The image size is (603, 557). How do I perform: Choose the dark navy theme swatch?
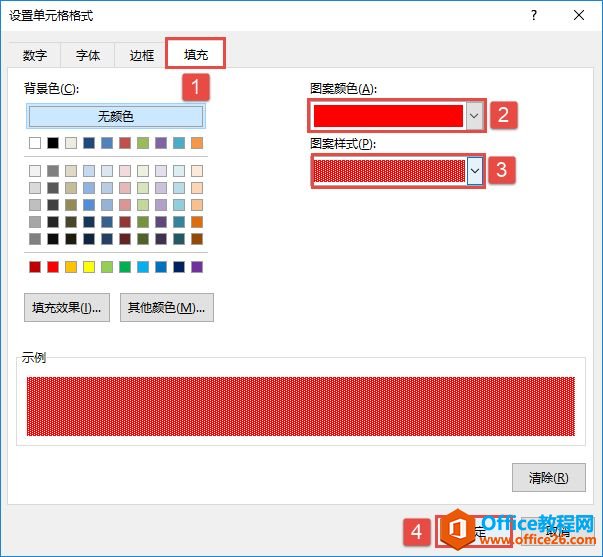coord(89,143)
